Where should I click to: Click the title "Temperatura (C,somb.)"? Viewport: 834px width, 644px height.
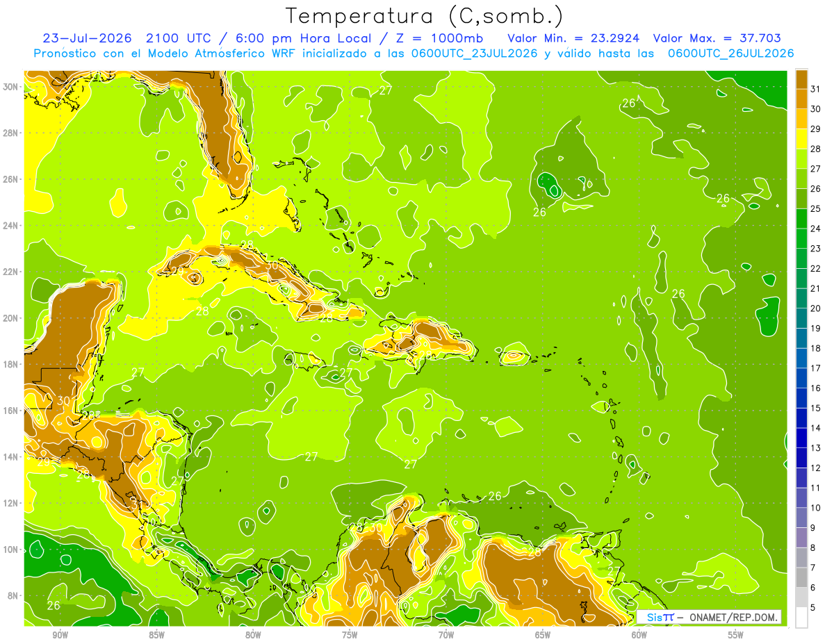[424, 16]
